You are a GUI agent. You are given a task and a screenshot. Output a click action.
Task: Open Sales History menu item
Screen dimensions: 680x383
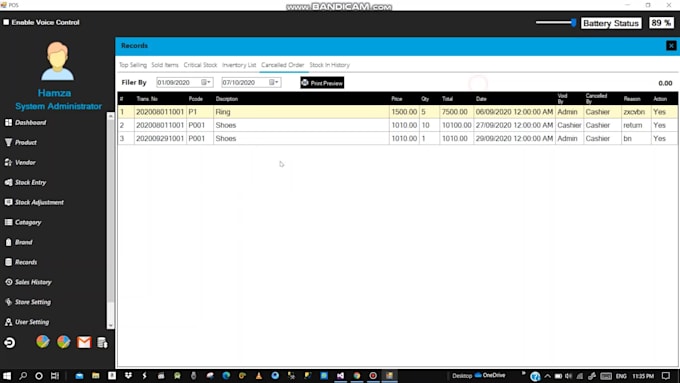pyautogui.click(x=33, y=282)
